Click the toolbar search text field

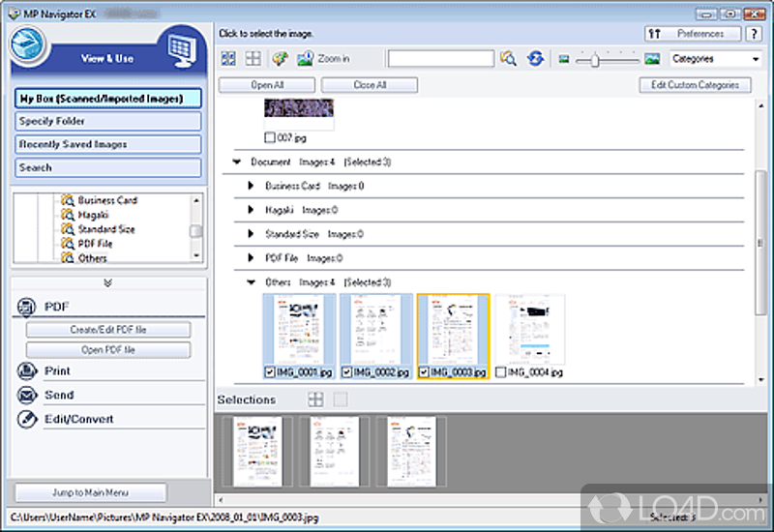pos(440,59)
